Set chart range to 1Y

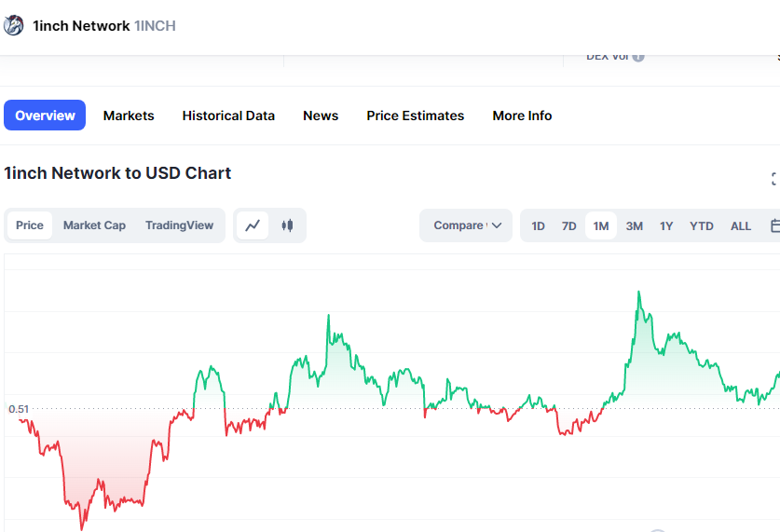pos(666,226)
